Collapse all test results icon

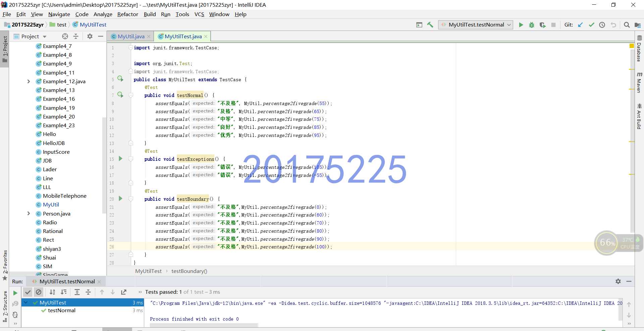[88, 292]
